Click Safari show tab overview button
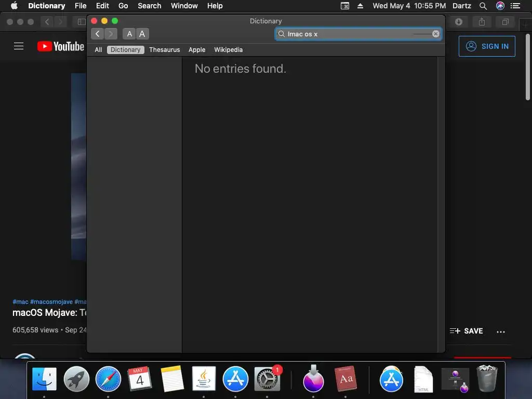 [x=505, y=22]
